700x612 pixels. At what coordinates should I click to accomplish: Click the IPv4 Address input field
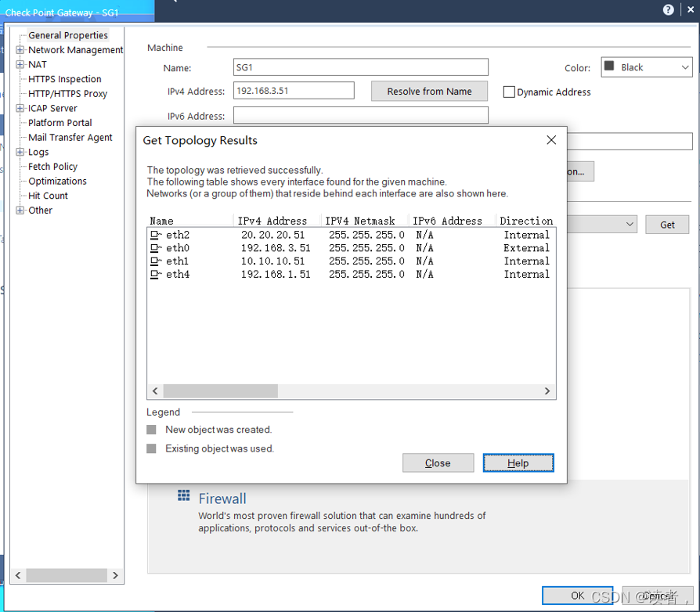point(294,91)
